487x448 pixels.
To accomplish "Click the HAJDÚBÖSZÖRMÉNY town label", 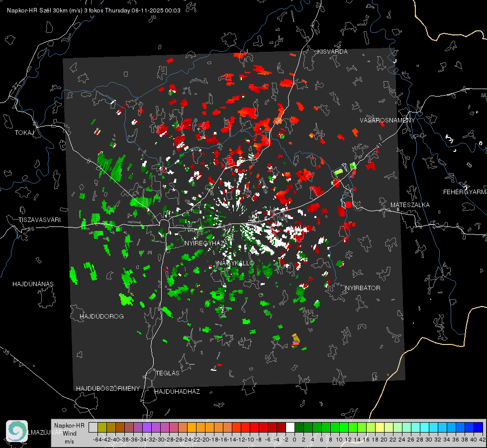I will tap(108, 389).
